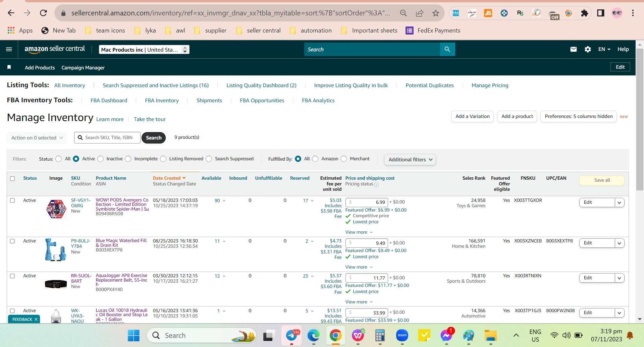The width and height of the screenshot is (644, 347).
Task: Open Campaign Manager from the nav bar
Action: [x=83, y=67]
